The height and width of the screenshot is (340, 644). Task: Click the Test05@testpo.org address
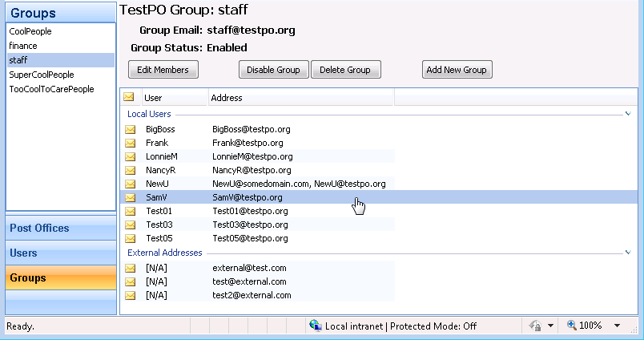pyautogui.click(x=250, y=238)
